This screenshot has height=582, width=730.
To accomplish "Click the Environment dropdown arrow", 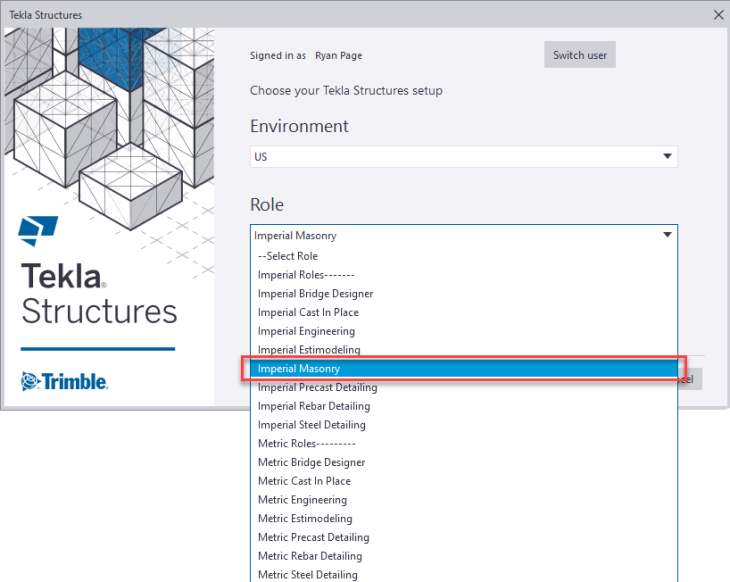I will 667,156.
